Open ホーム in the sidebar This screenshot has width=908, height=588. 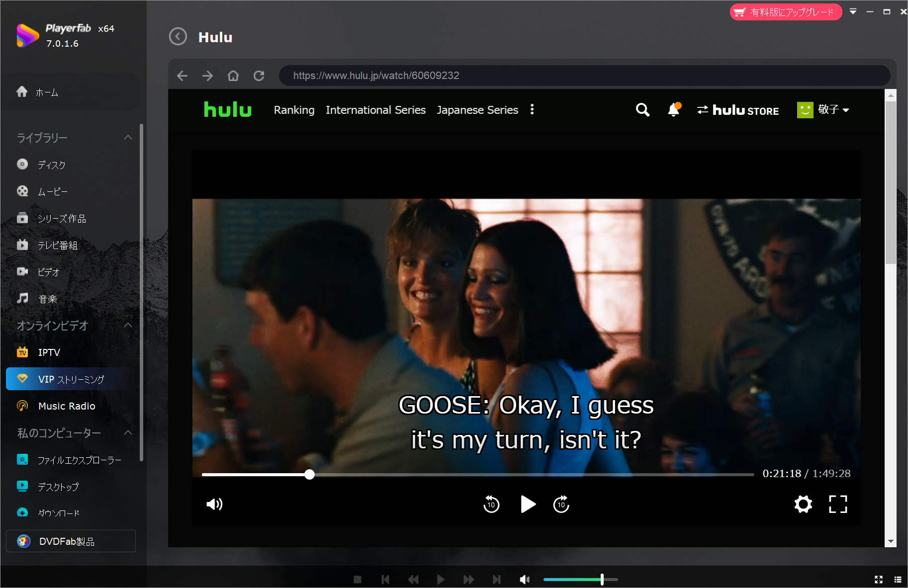(x=71, y=92)
